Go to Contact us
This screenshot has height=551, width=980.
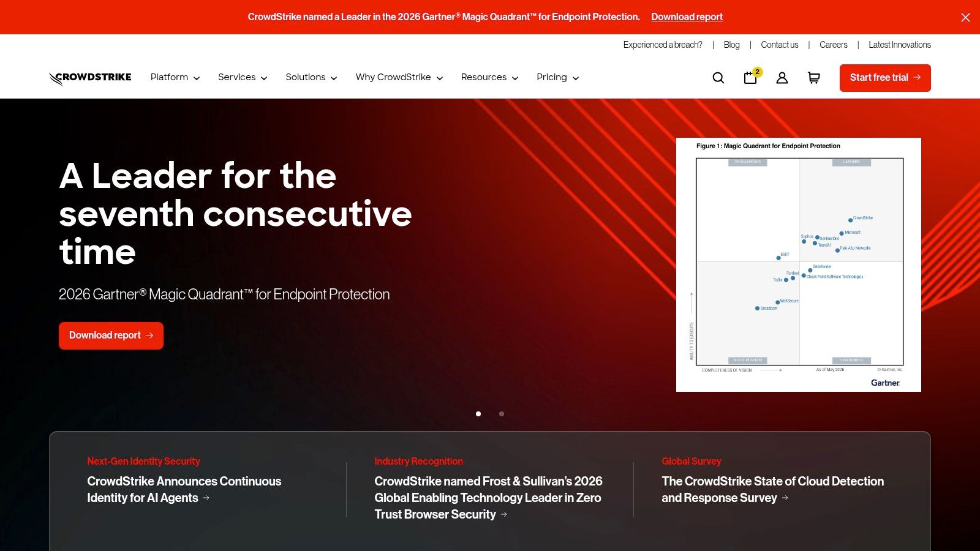click(x=780, y=45)
